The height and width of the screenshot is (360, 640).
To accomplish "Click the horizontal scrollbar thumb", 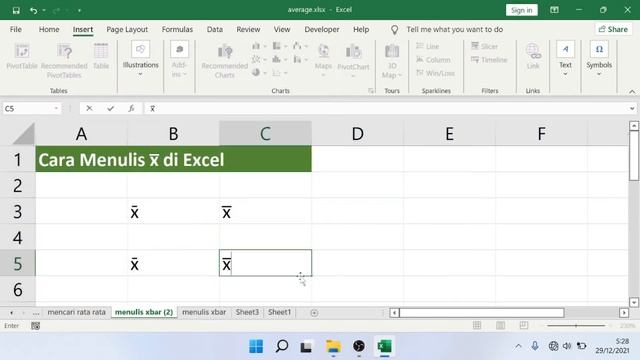I will tap(482, 313).
